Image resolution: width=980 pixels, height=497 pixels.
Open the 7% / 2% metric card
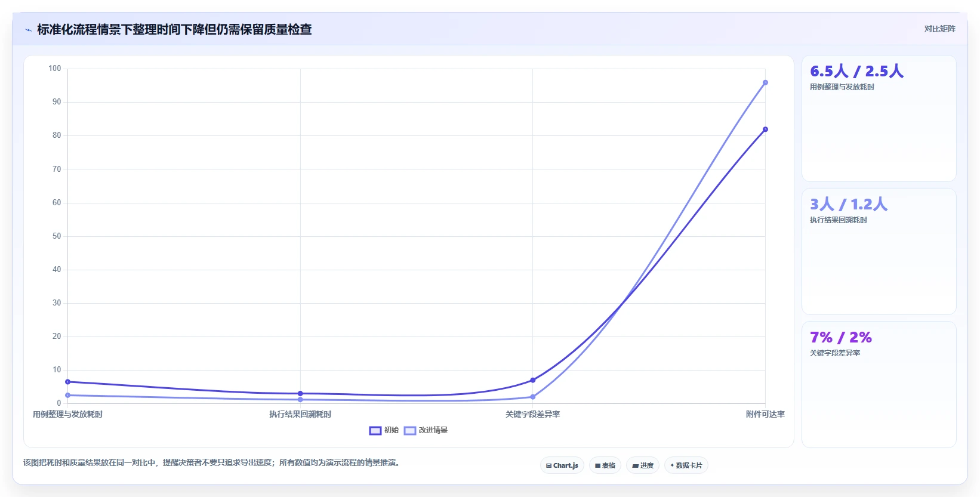pyautogui.click(x=879, y=385)
